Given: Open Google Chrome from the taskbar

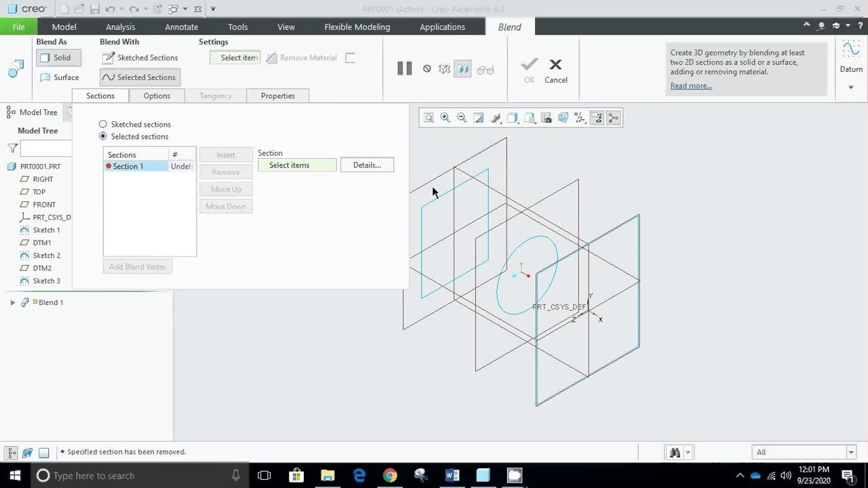Looking at the screenshot, I should pyautogui.click(x=390, y=475).
